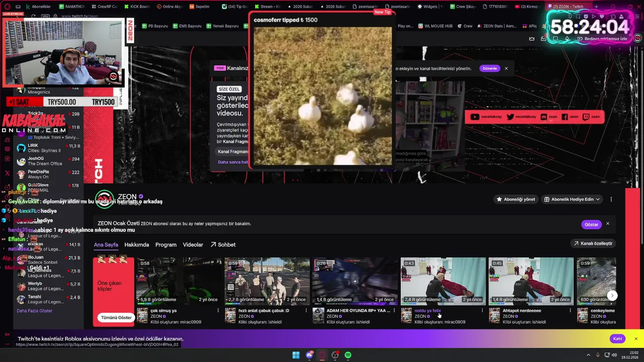Open the 'hızlı anlat çabuk çabuk :D' clip thumbnail

(x=267, y=281)
